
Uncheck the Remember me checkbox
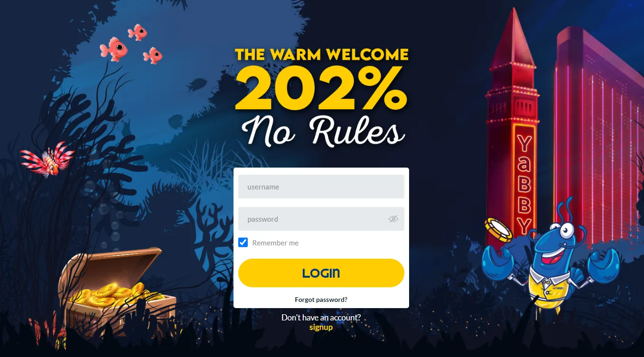click(x=243, y=243)
